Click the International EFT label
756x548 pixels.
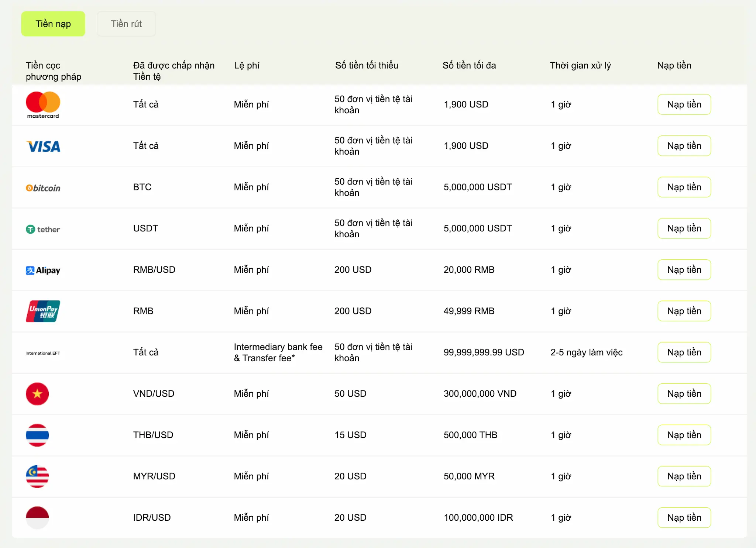[43, 353]
